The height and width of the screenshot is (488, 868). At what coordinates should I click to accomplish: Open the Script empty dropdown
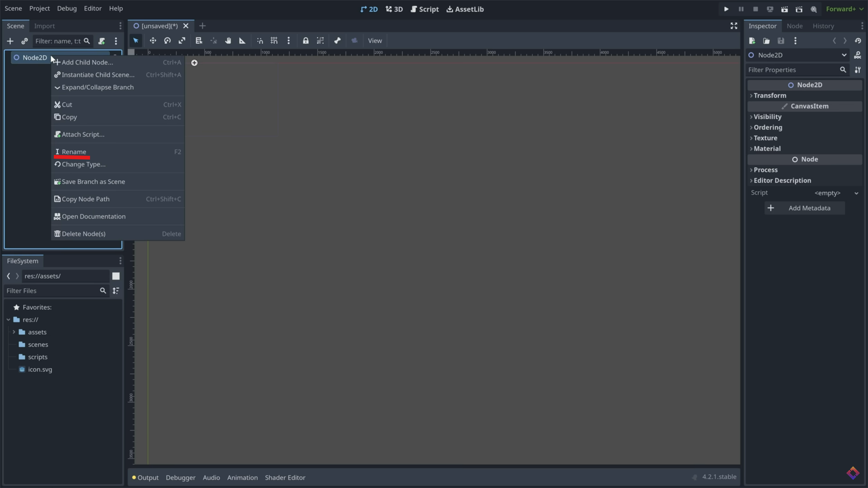click(836, 193)
